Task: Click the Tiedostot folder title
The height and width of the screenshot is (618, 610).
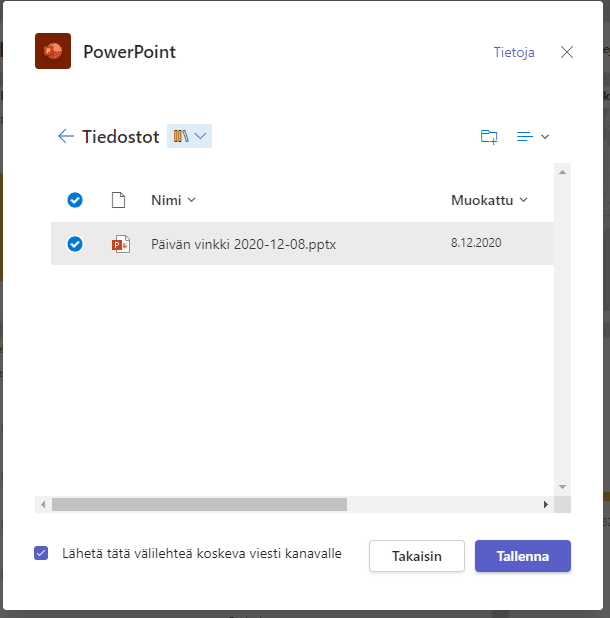Action: tap(121, 137)
